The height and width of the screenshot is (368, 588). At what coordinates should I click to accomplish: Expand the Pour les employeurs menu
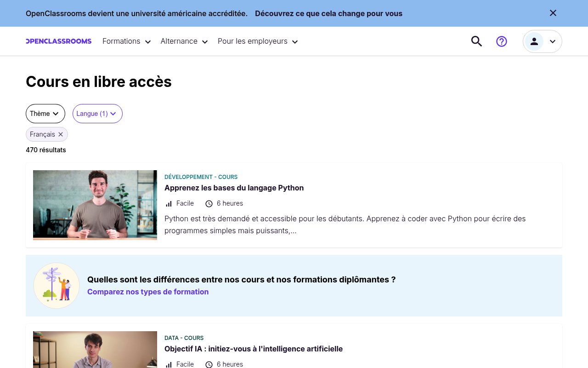tap(258, 41)
